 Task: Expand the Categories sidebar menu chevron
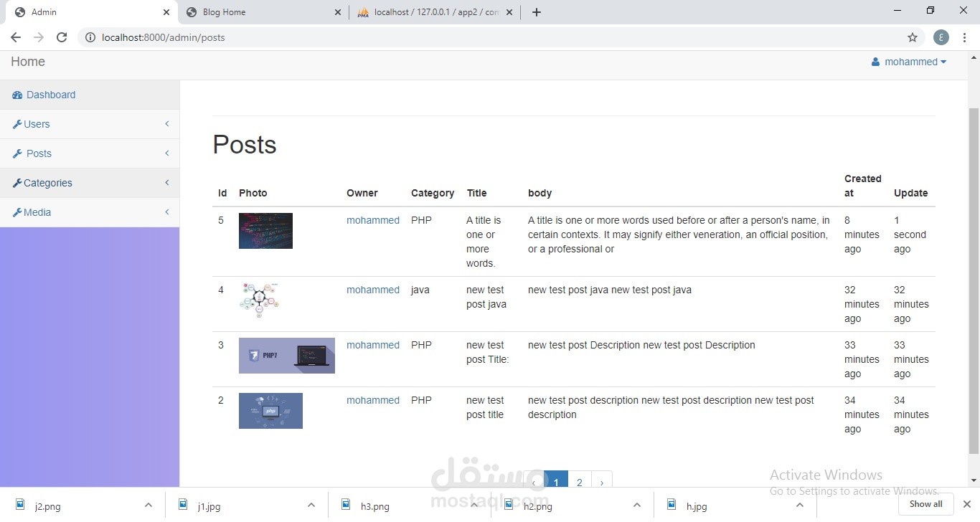click(167, 183)
